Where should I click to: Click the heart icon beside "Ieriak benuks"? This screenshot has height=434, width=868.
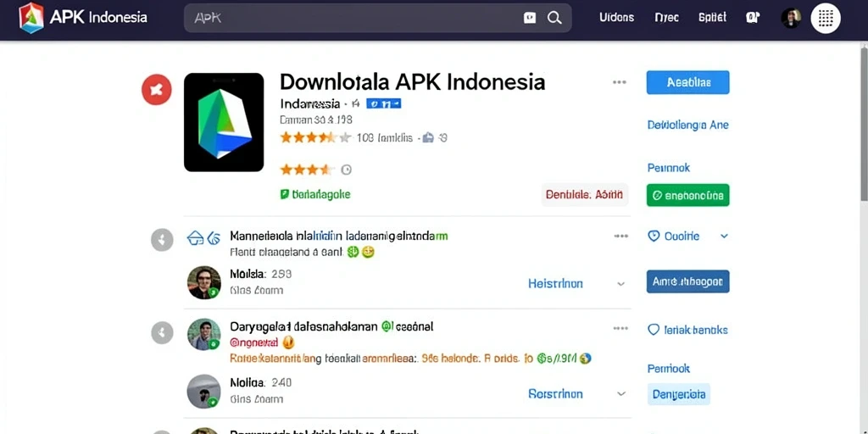point(654,330)
